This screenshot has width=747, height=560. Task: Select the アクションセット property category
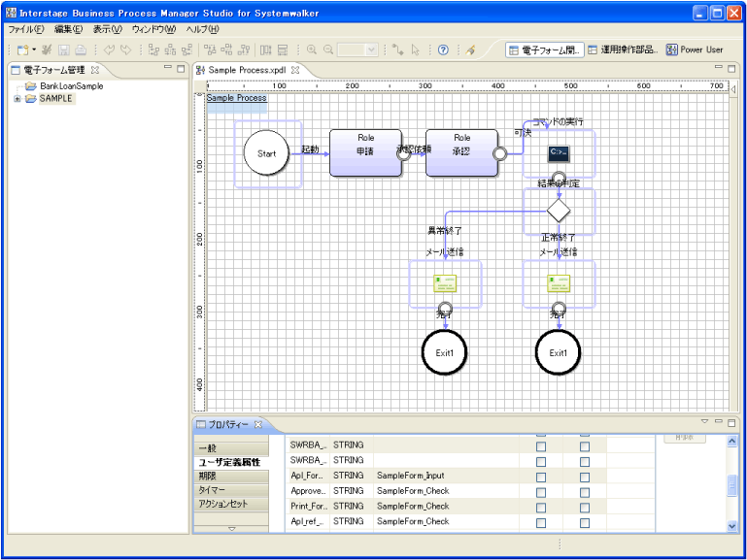231,504
